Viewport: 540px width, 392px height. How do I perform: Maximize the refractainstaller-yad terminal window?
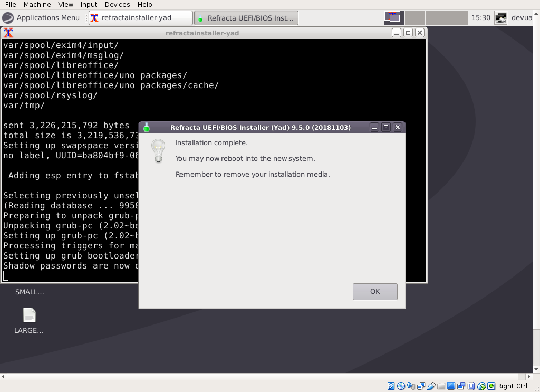408,33
